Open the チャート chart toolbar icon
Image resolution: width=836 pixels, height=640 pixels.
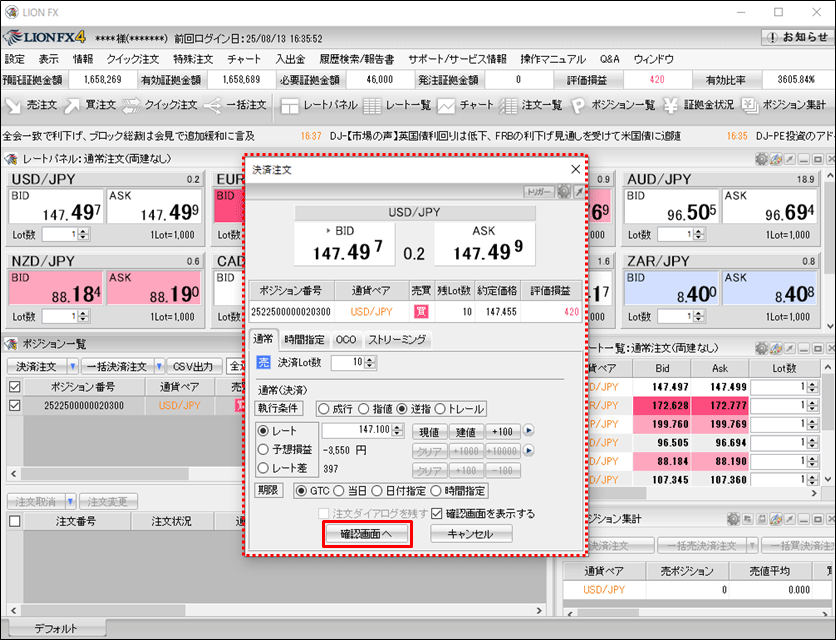(467, 105)
